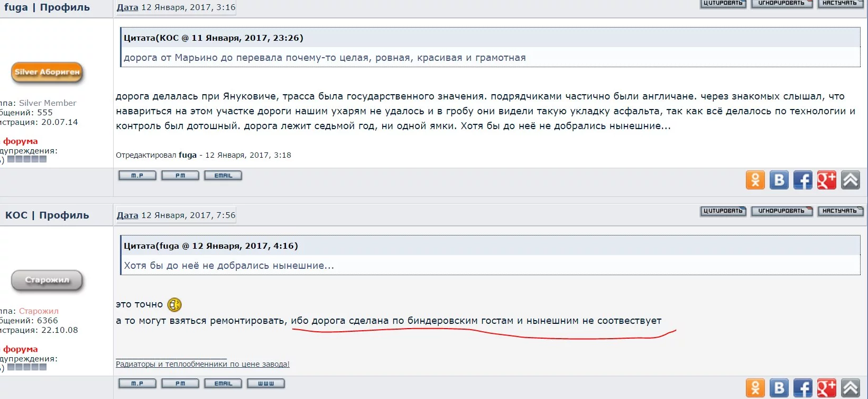This screenshot has height=399, width=868.
Task: Click timestamp 12 Января, 2017, 3:16
Action: tap(188, 7)
